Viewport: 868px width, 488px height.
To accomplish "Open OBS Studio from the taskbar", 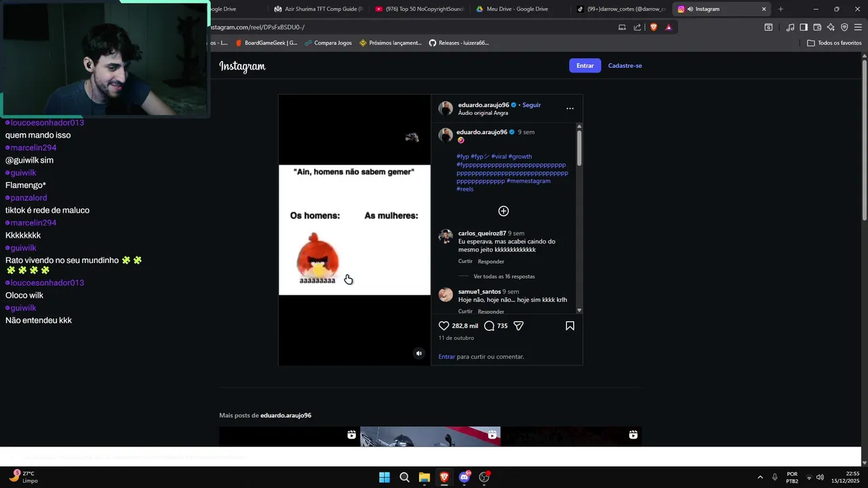I will tap(484, 477).
